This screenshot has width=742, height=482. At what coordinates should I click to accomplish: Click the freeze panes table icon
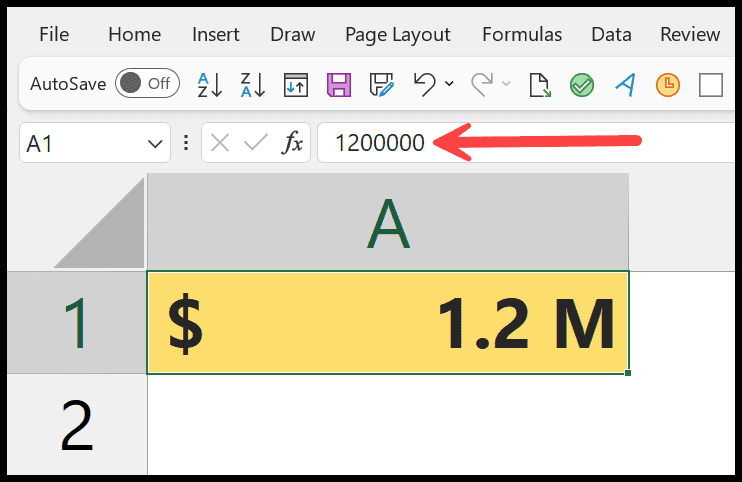pos(296,85)
